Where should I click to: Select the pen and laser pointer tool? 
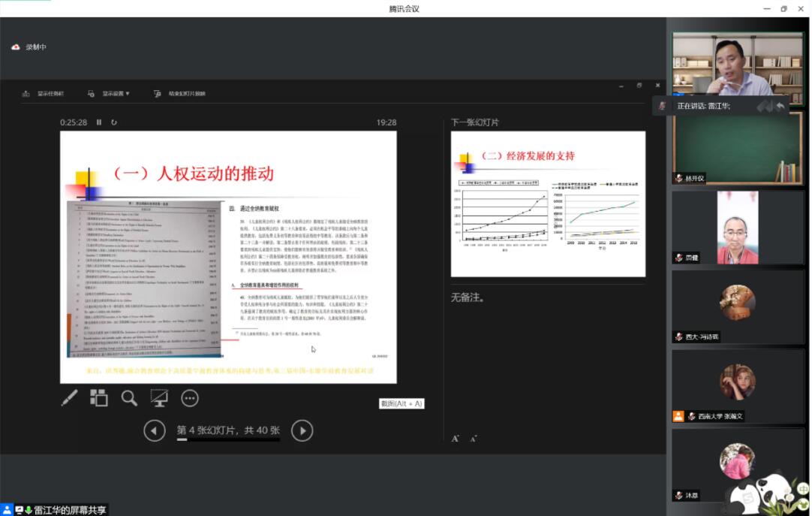(69, 398)
